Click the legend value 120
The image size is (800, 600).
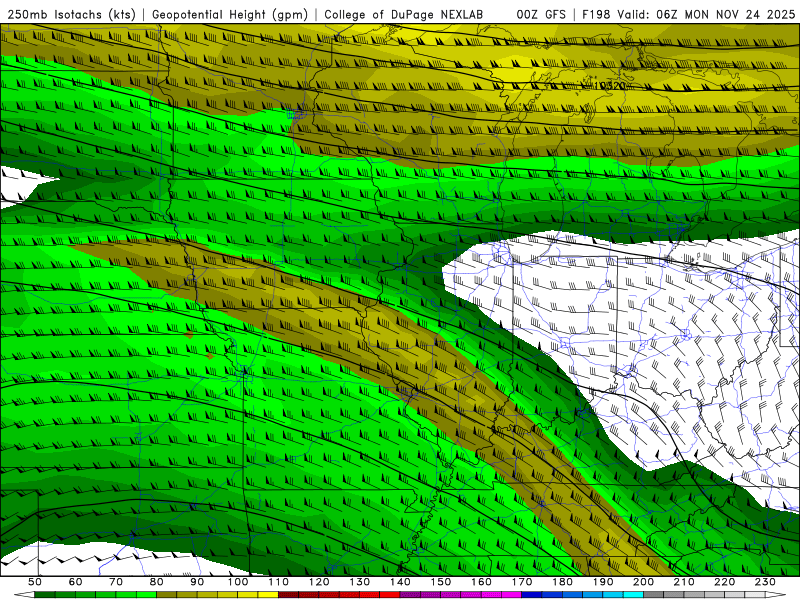[319, 582]
